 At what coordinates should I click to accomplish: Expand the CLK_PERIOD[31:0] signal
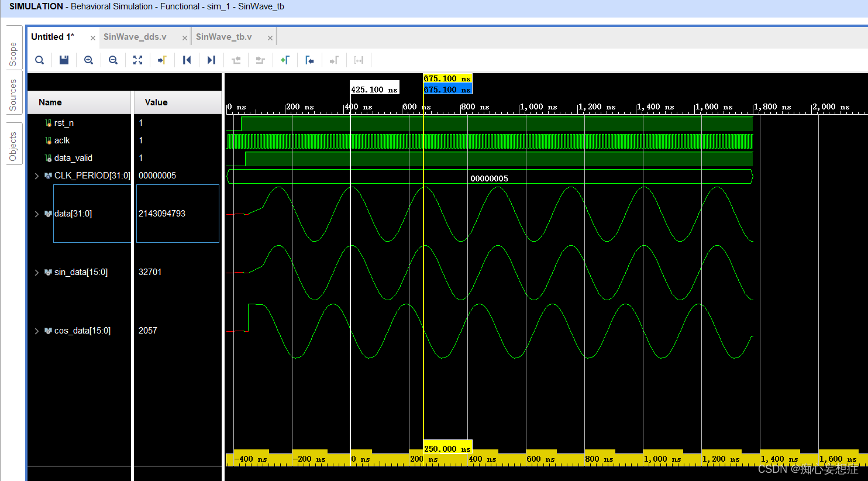[36, 175]
